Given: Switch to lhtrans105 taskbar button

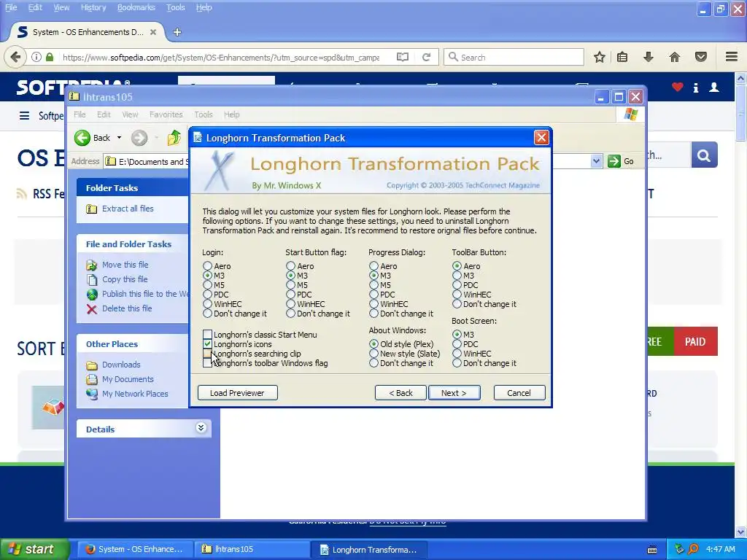Looking at the screenshot, I should [x=252, y=549].
